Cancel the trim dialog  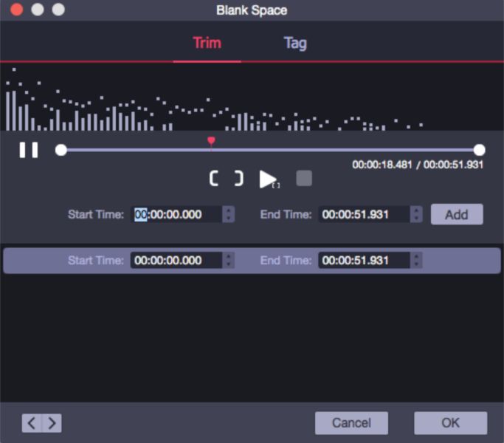click(x=351, y=423)
